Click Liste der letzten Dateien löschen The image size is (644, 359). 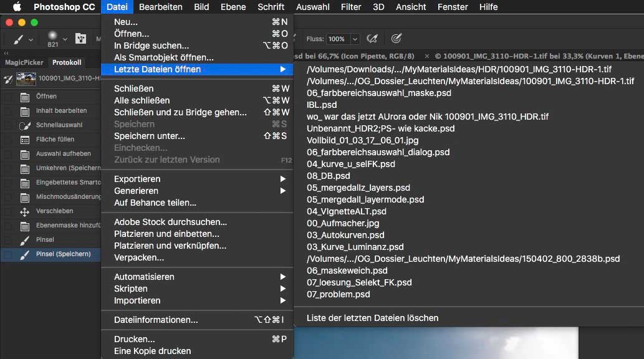372,318
